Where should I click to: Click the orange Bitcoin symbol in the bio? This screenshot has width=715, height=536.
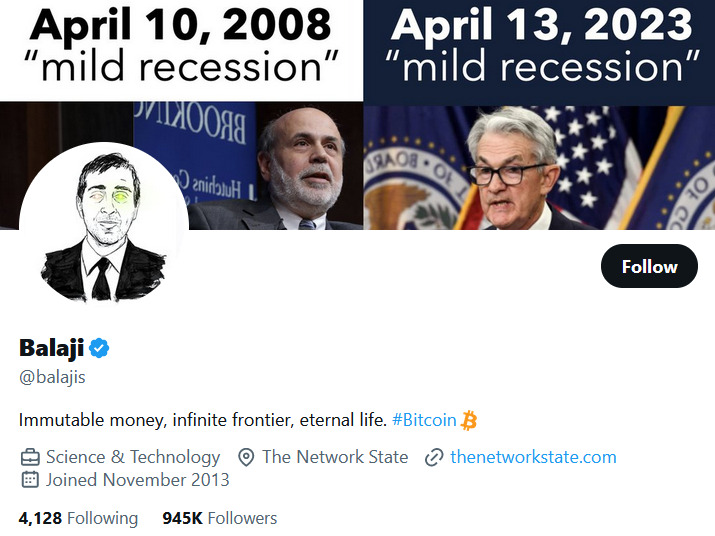pos(469,420)
